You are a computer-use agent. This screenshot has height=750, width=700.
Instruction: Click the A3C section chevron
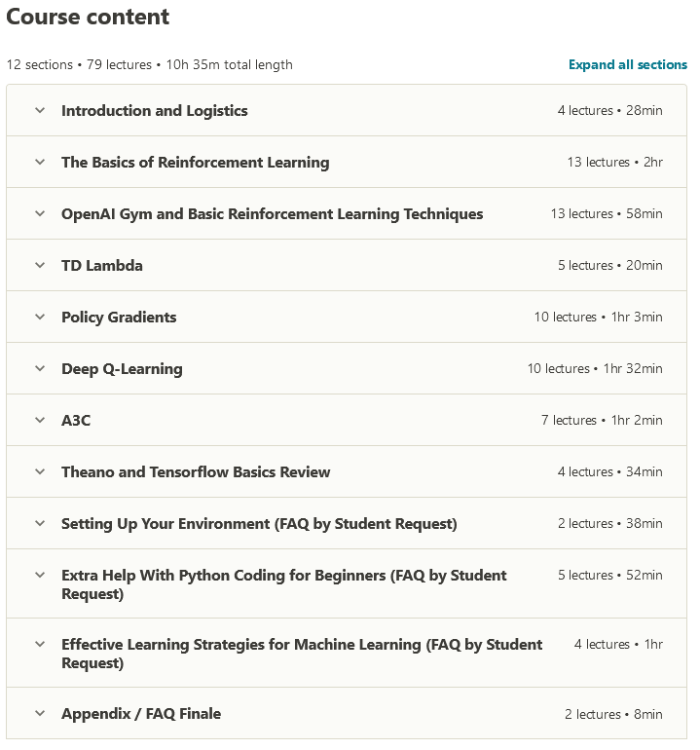(40, 421)
